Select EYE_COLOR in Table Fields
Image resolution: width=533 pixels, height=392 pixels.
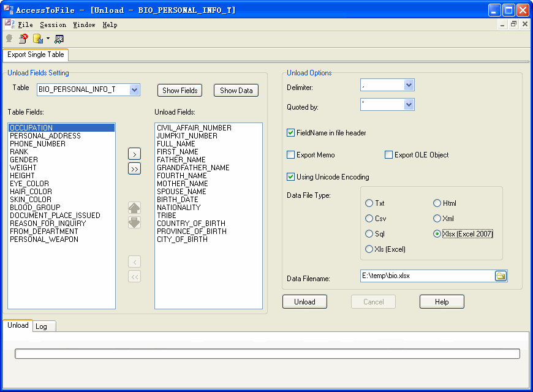pos(61,184)
